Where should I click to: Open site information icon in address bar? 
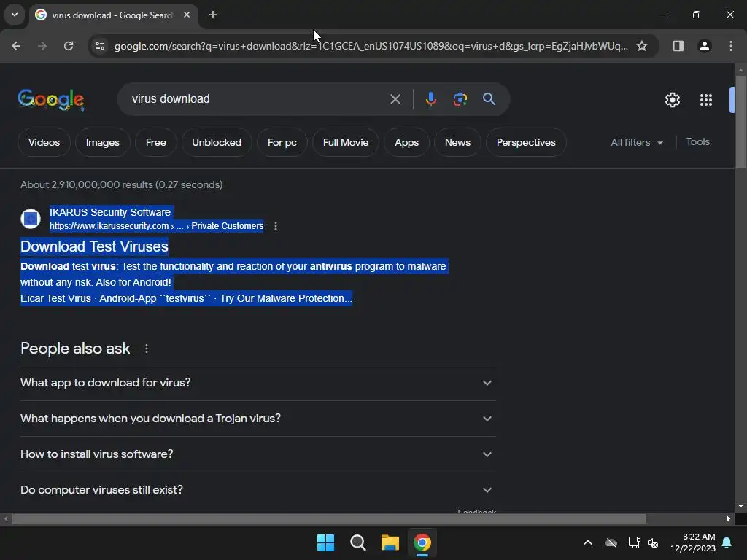point(99,46)
